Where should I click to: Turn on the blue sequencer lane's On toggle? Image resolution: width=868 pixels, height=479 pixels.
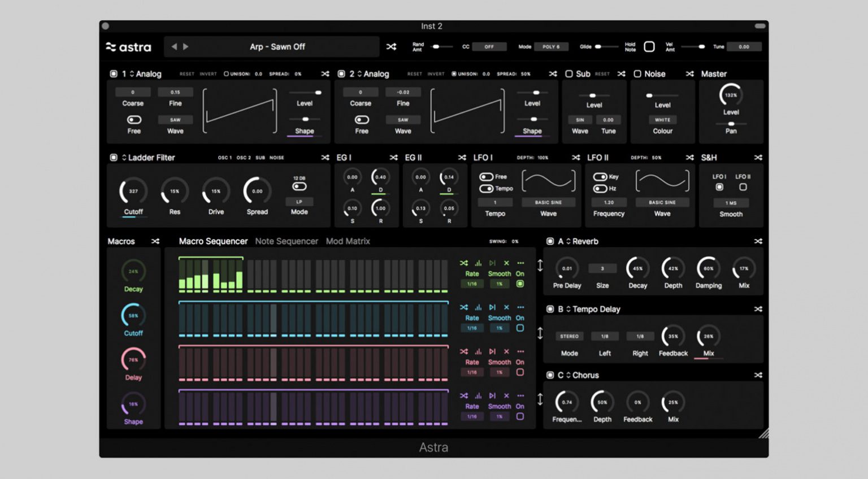click(x=520, y=328)
